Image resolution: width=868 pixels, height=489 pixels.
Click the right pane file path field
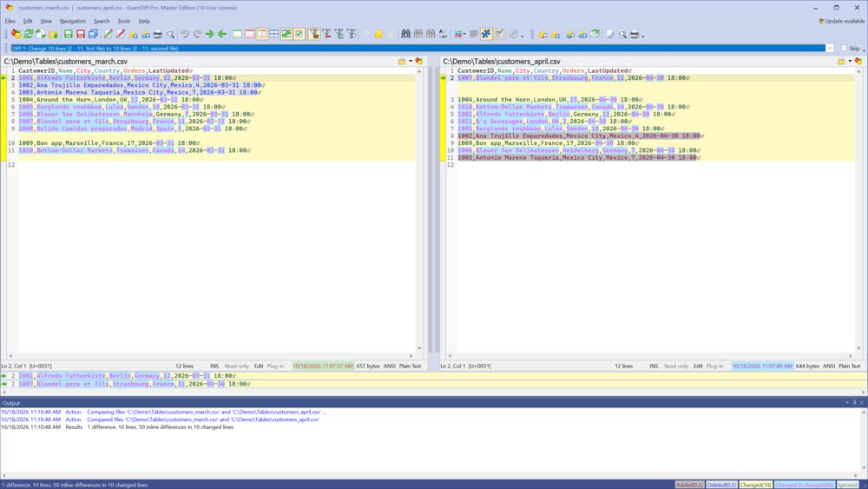point(638,62)
